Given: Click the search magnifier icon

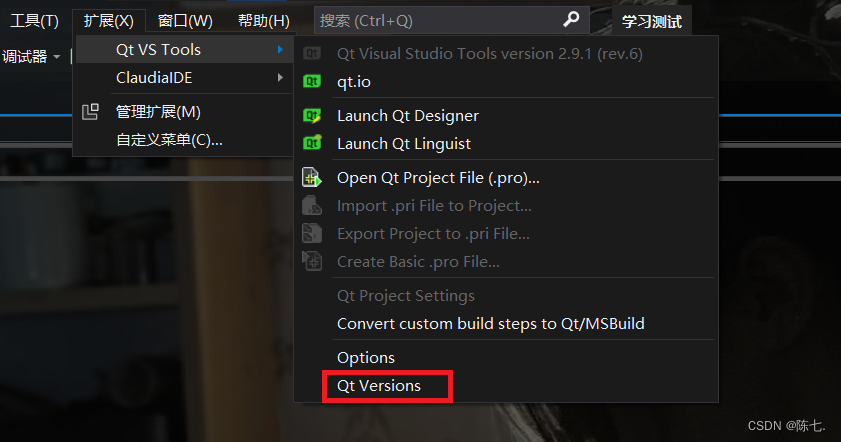Looking at the screenshot, I should [571, 20].
